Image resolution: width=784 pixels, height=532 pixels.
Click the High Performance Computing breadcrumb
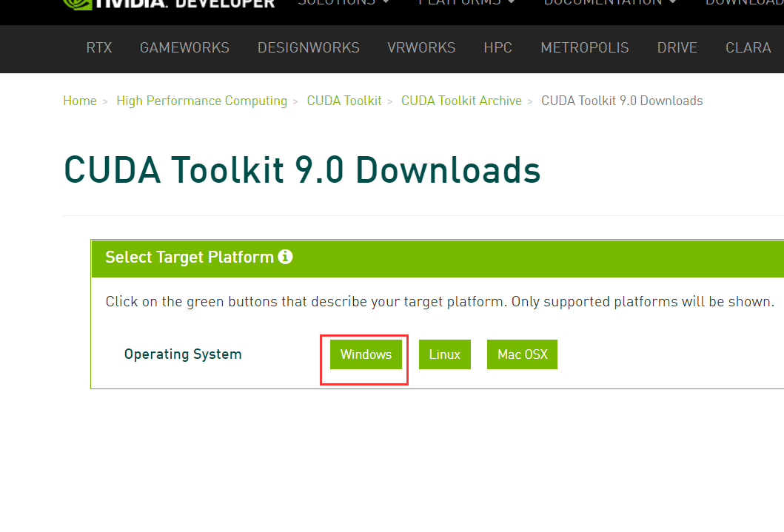[201, 101]
